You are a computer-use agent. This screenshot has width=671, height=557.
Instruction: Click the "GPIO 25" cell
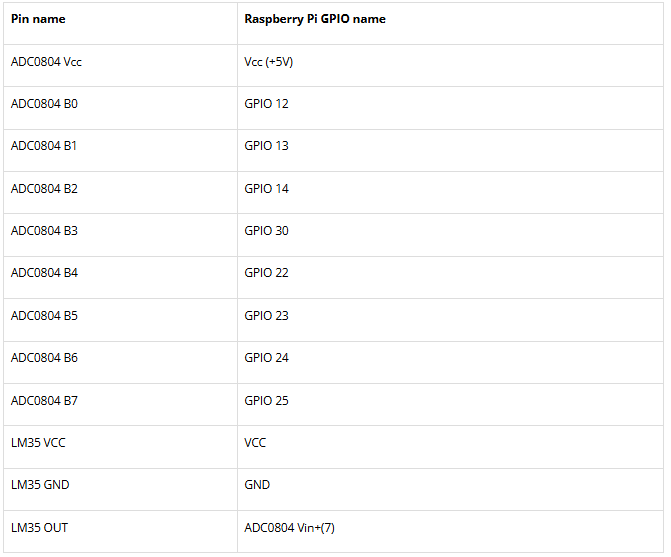tap(266, 401)
